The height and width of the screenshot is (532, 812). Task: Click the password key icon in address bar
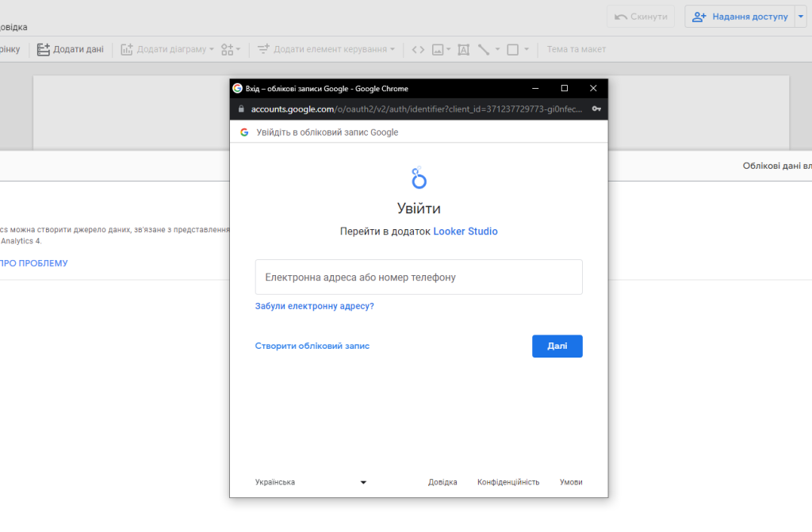point(596,109)
